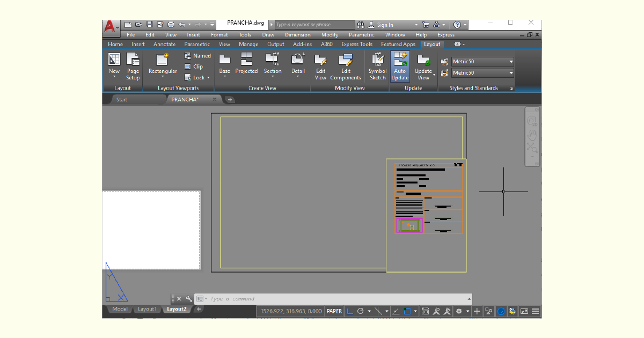
Task: Open the Autodesk Exchange cart icon
Action: click(426, 25)
